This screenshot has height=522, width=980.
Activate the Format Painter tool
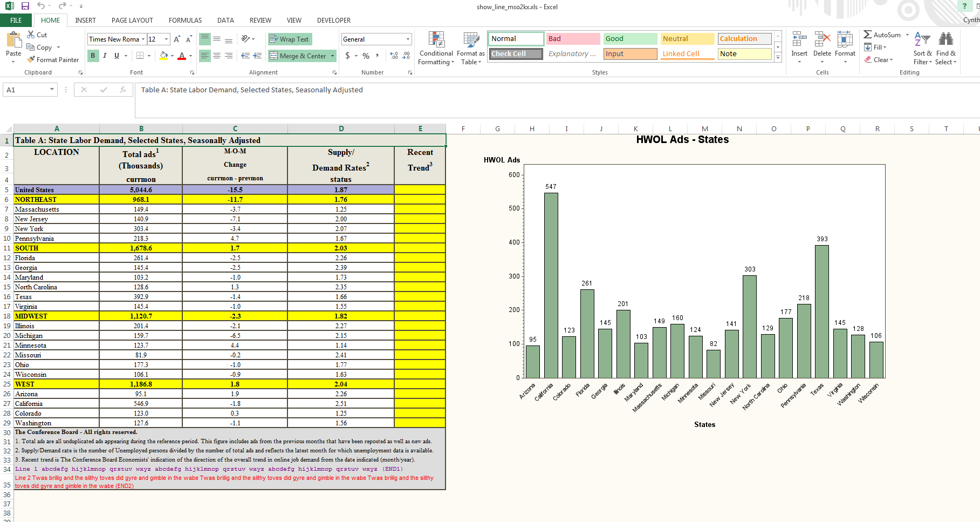pos(52,59)
